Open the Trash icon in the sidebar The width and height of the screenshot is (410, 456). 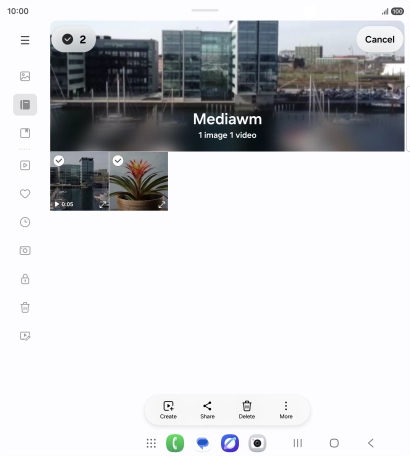[x=25, y=307]
